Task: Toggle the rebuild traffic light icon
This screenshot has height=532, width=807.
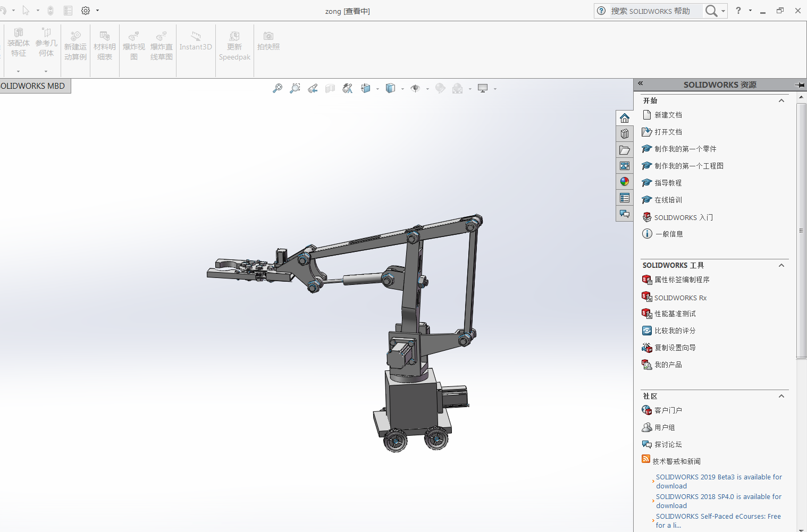Action: click(51, 11)
